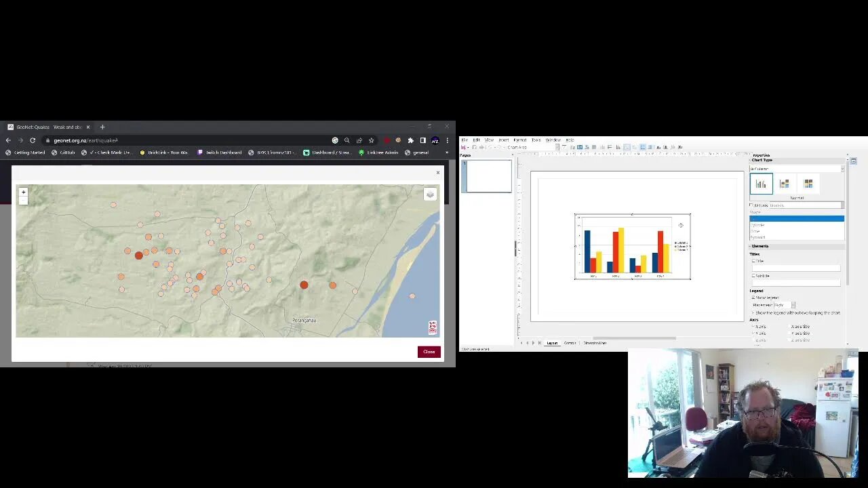
Task: Choose Cone in the Shape list
Action: (797, 231)
